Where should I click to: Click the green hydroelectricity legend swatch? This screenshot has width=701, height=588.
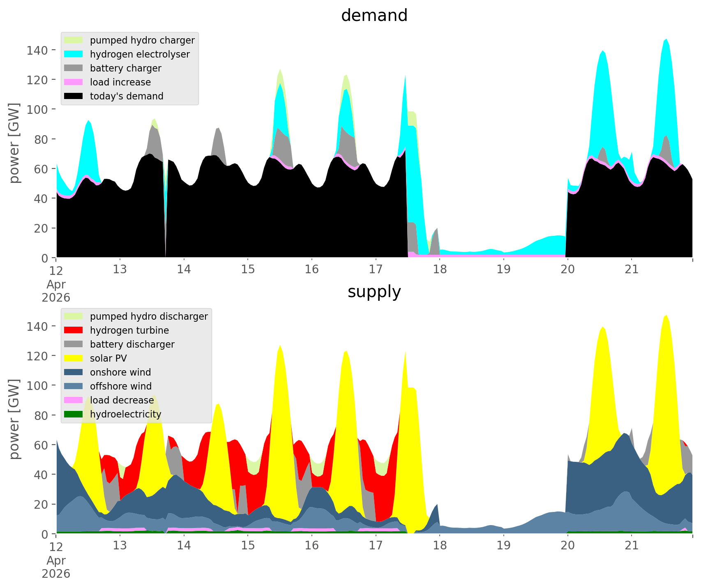(x=74, y=414)
